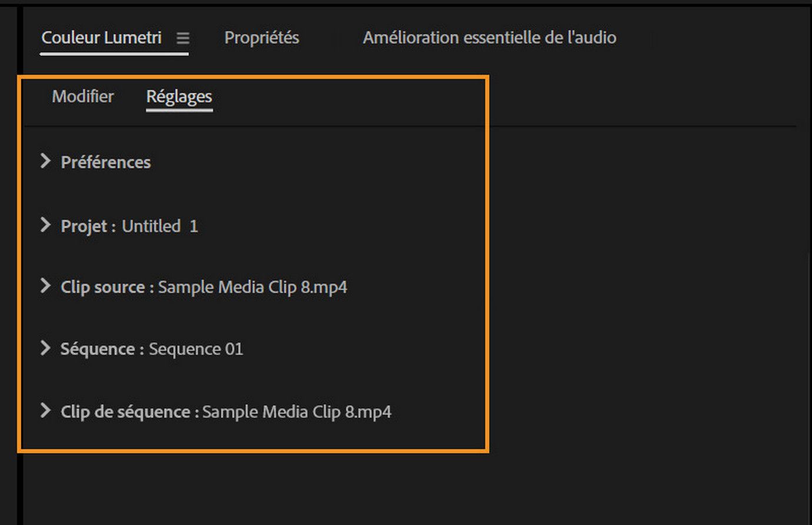This screenshot has height=525, width=812.
Task: Click the Projet section label
Action: click(x=87, y=226)
